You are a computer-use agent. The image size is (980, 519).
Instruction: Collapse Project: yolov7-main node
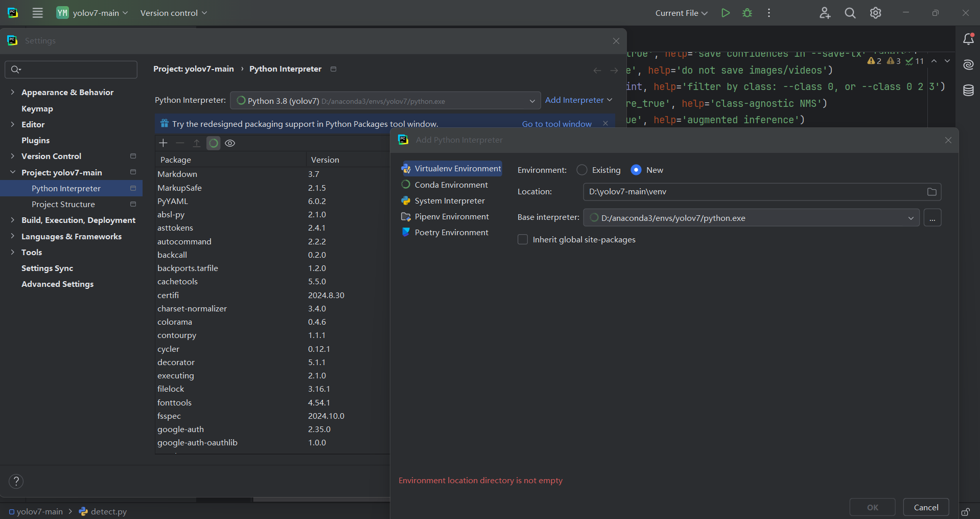(12, 172)
